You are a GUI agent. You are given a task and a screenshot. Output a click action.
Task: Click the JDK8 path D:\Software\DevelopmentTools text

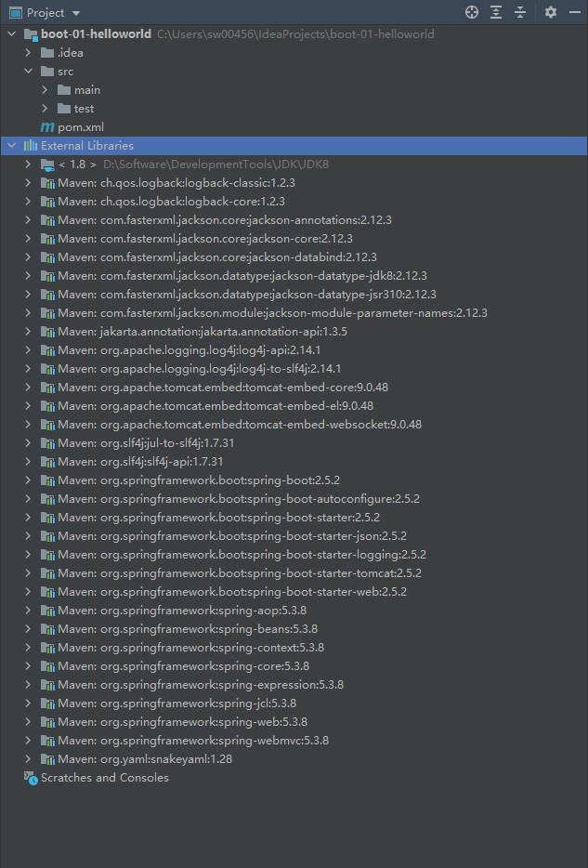(x=216, y=164)
